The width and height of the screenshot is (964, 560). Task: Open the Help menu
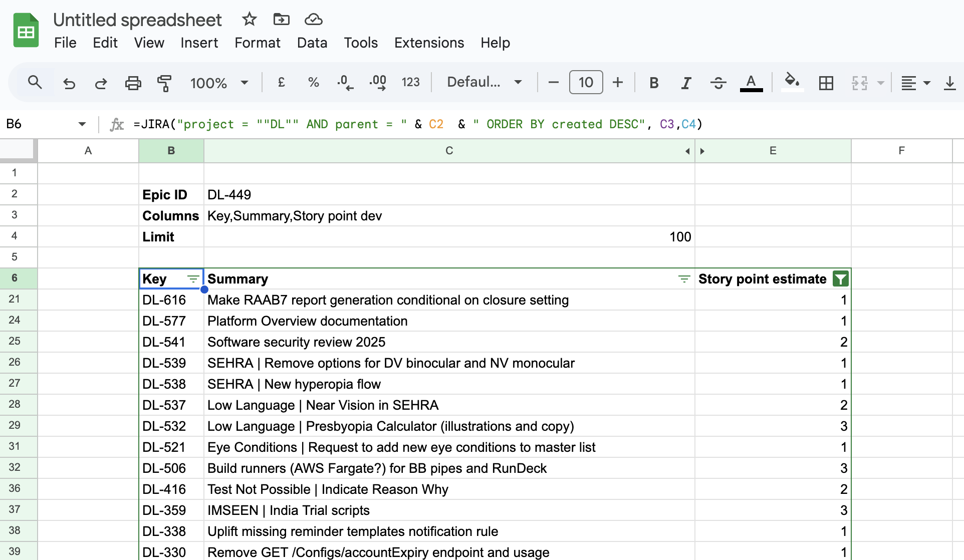tap(495, 43)
